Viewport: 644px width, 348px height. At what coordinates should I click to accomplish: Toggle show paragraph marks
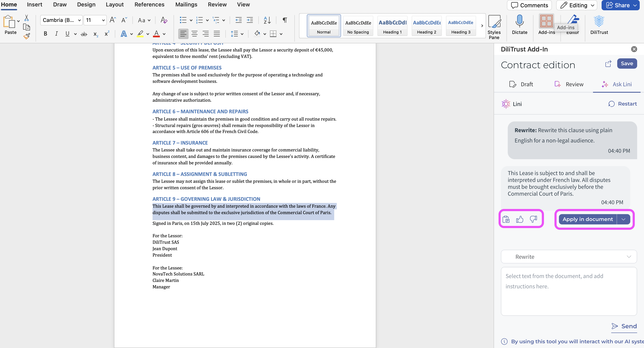click(x=285, y=20)
